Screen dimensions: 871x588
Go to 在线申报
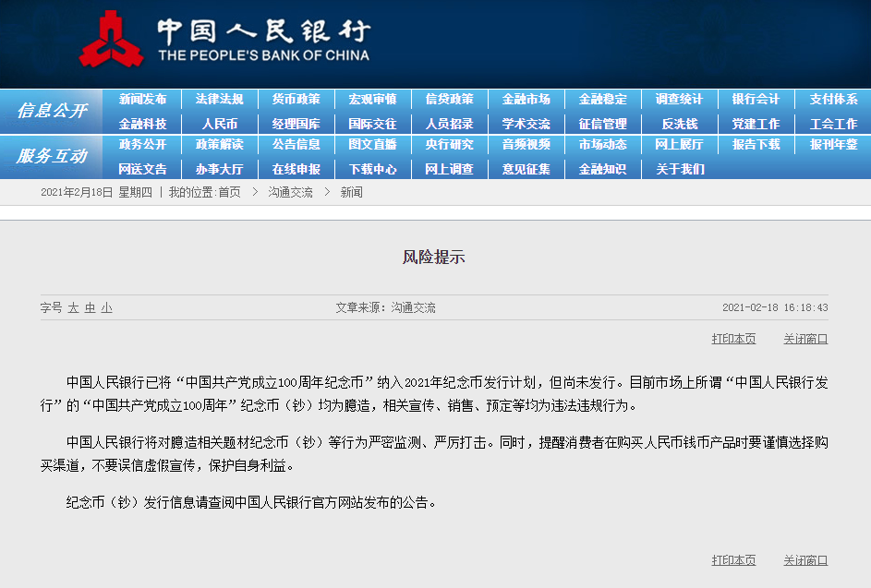click(x=296, y=169)
